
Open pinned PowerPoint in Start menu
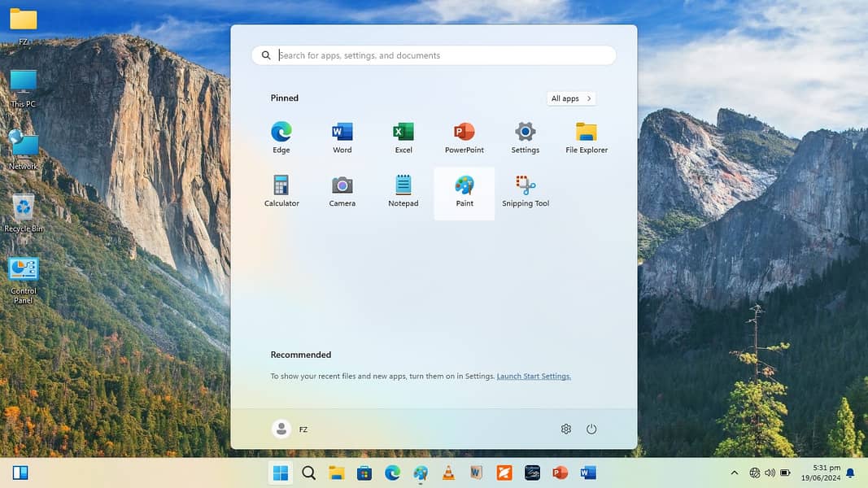point(465,137)
